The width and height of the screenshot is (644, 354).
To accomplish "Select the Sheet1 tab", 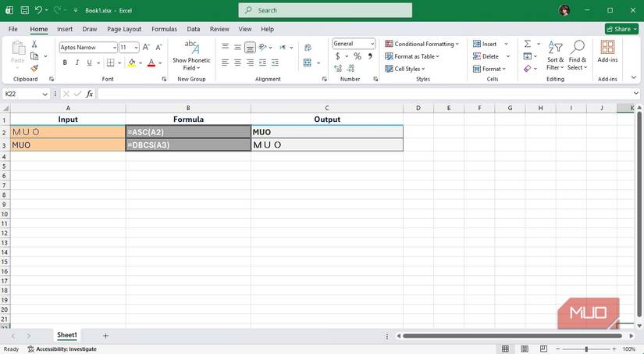I will point(67,335).
